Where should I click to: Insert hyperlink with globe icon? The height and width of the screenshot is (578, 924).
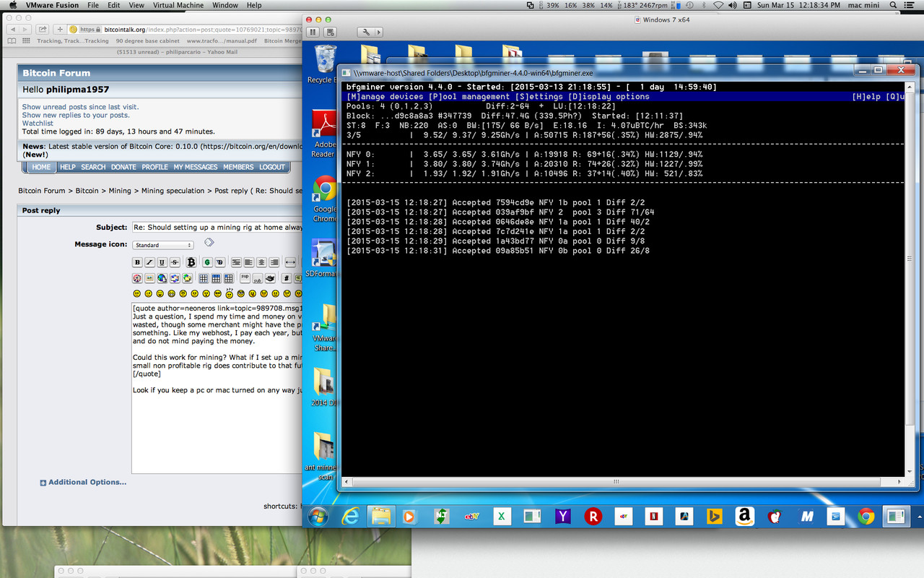[x=162, y=278]
